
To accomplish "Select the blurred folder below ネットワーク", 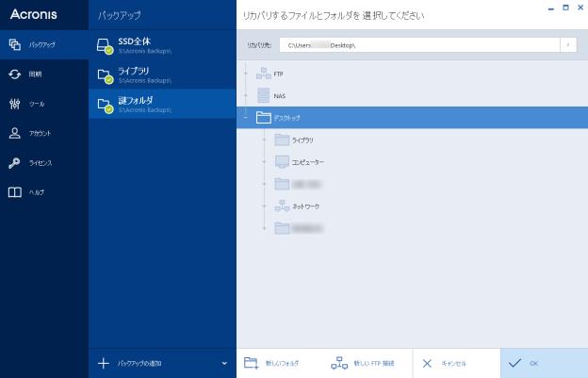I will click(299, 228).
